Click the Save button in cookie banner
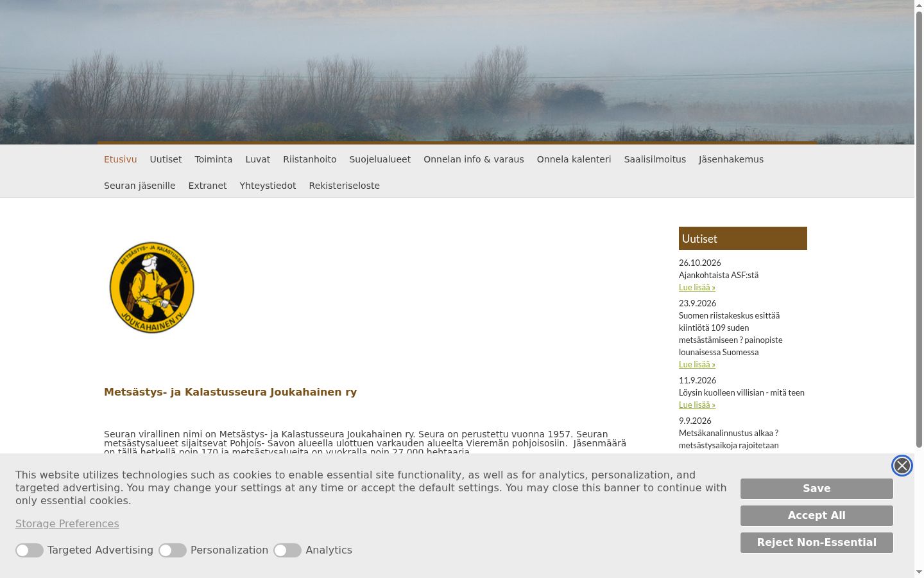Screen dimensions: 924x578 [817, 489]
